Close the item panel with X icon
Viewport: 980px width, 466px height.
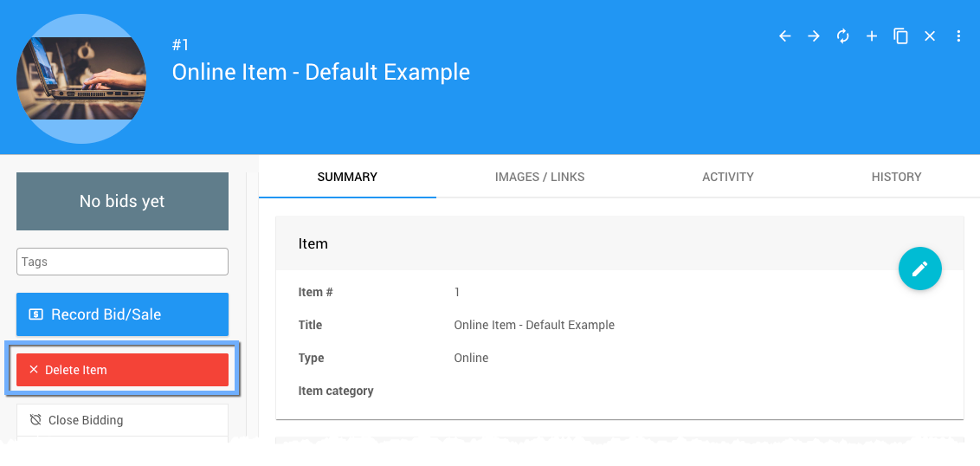click(x=930, y=36)
